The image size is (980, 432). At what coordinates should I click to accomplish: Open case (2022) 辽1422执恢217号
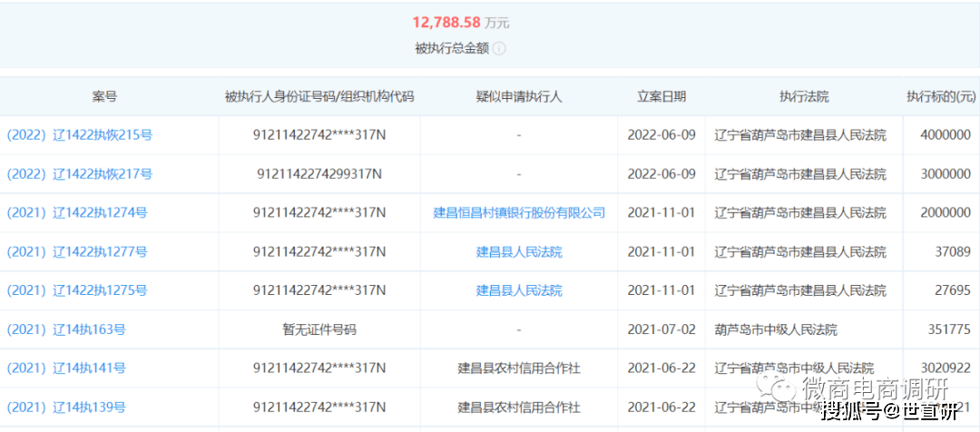pyautogui.click(x=80, y=174)
